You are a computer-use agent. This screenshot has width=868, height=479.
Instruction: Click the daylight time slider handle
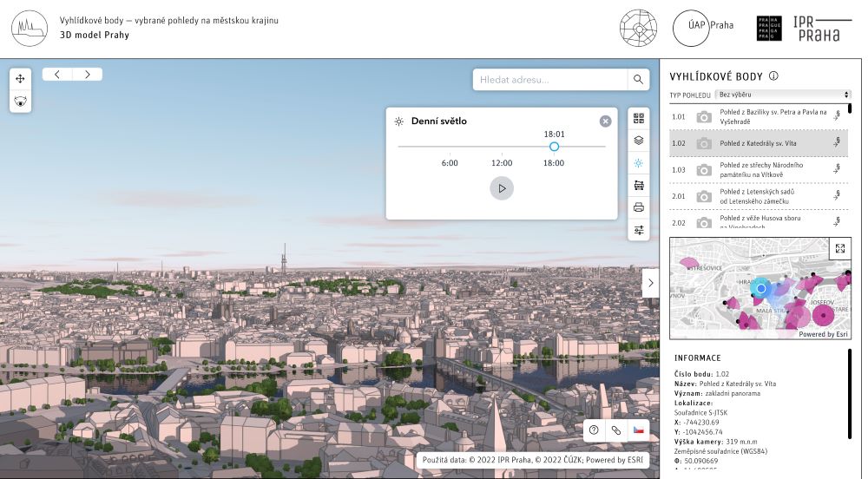(554, 147)
